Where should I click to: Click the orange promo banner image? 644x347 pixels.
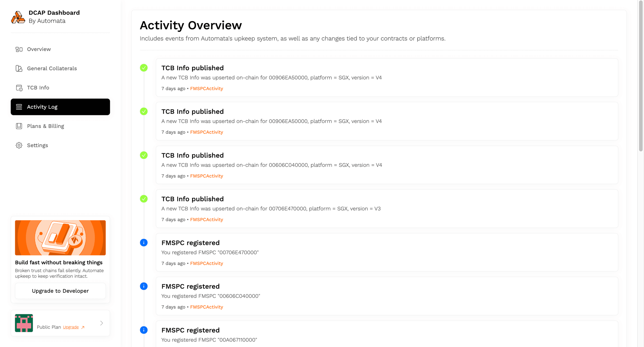pyautogui.click(x=60, y=237)
